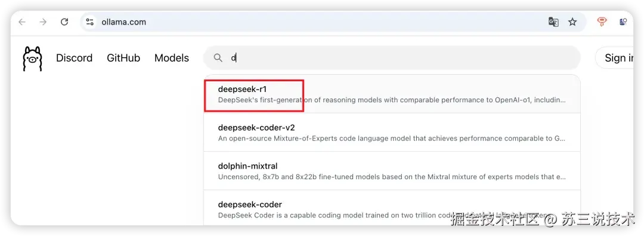This screenshot has width=644, height=236.
Task: Choose deepseek-coder-v2 from the suggestions
Action: tap(392, 133)
